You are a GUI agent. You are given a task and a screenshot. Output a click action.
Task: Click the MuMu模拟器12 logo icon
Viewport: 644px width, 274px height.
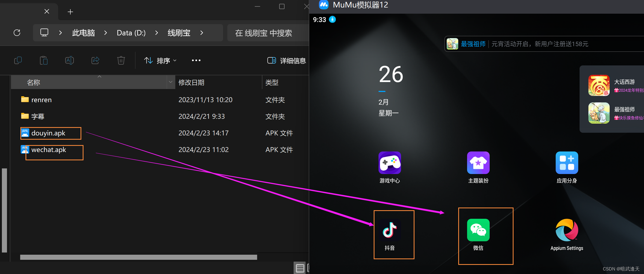324,5
